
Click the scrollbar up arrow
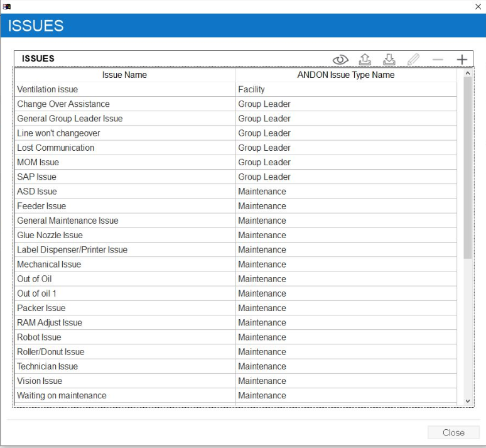point(467,74)
